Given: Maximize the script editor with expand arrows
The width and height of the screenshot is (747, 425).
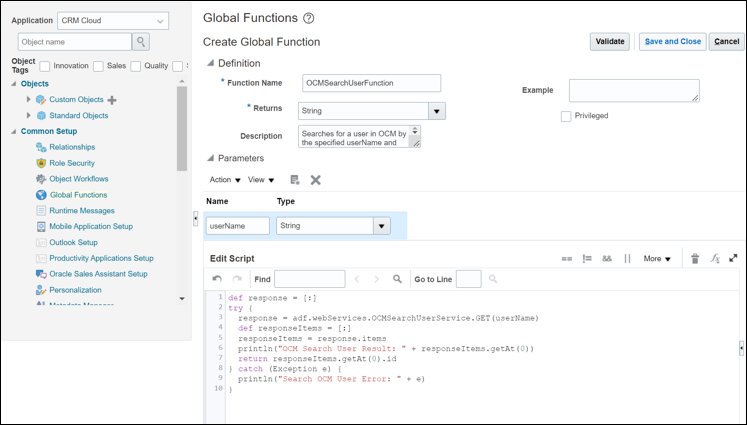Looking at the screenshot, I should tap(733, 258).
